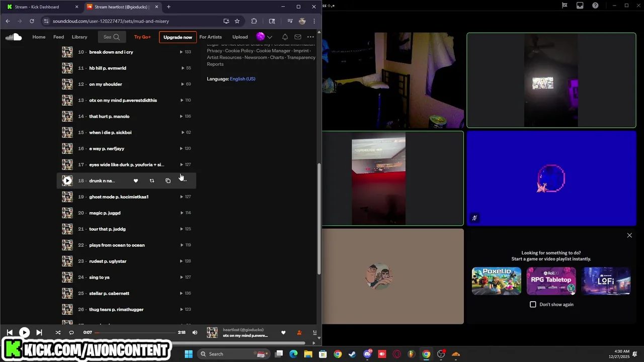Click the SoundCloud logo
Screen dimensions: 644x362
(x=14, y=37)
